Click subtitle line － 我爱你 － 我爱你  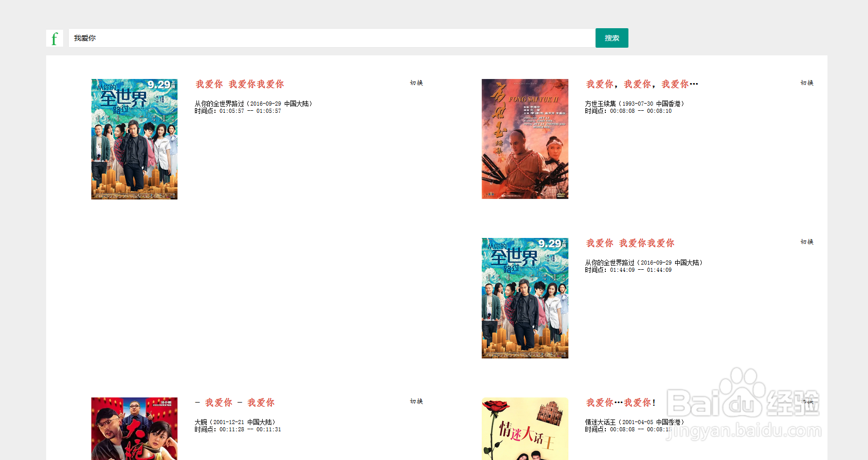point(235,403)
